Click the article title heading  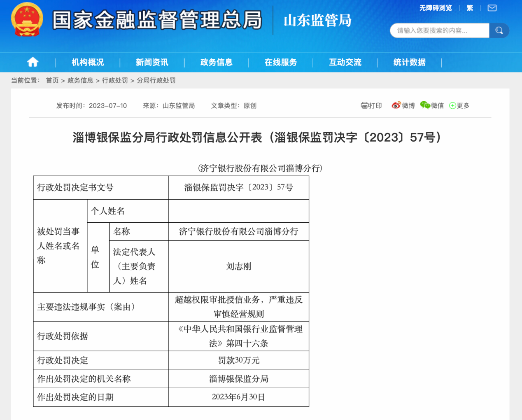(x=260, y=137)
